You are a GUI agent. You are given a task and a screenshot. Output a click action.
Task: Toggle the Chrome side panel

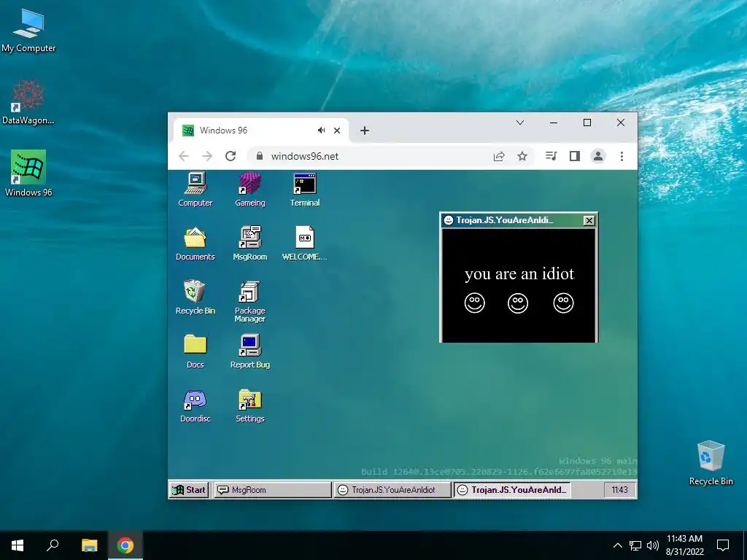point(575,156)
